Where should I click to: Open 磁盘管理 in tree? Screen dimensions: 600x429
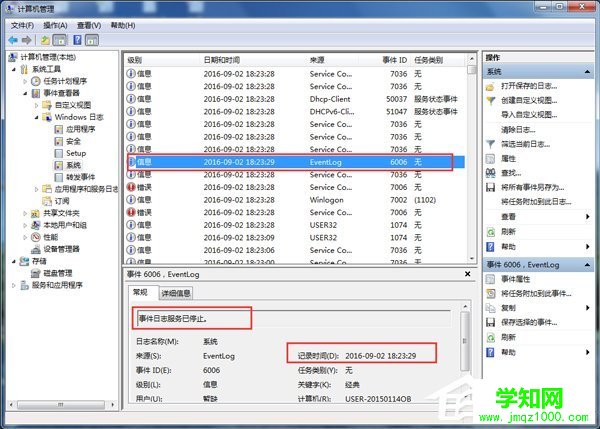coord(57,273)
